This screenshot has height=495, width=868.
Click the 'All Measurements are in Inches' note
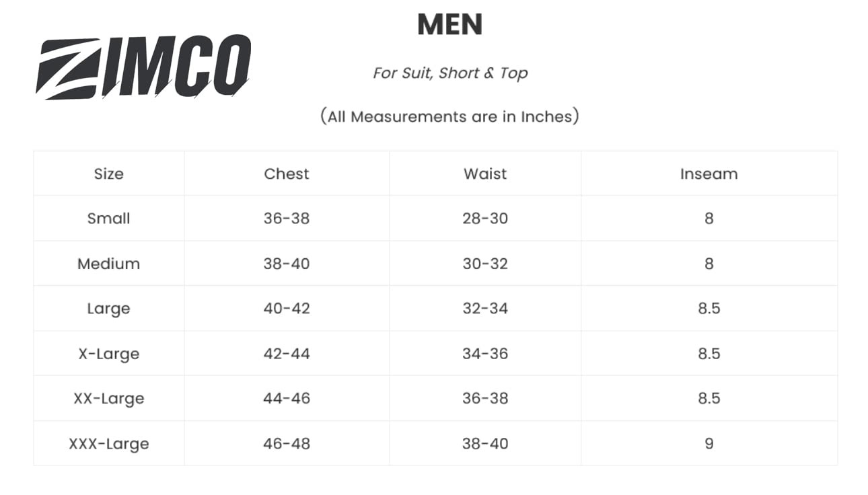tap(449, 116)
